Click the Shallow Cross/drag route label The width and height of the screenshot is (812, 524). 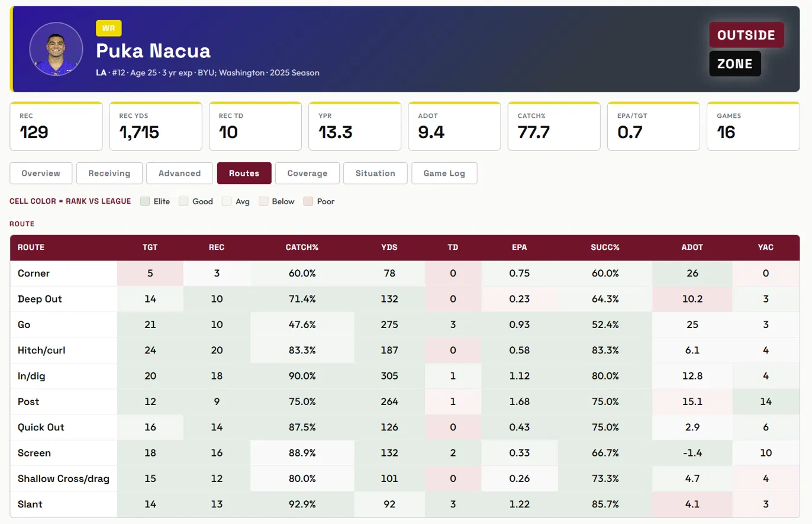(x=64, y=479)
